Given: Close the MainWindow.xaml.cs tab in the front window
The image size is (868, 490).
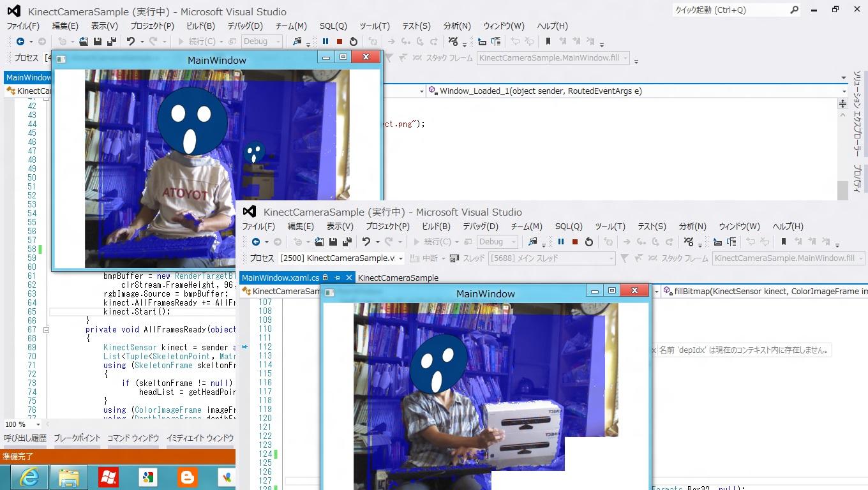Looking at the screenshot, I should [349, 278].
